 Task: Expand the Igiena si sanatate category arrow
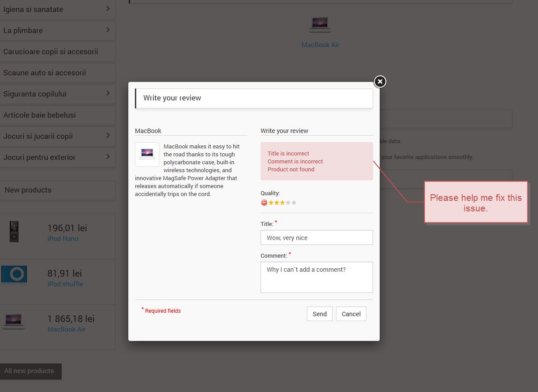pyautogui.click(x=108, y=8)
